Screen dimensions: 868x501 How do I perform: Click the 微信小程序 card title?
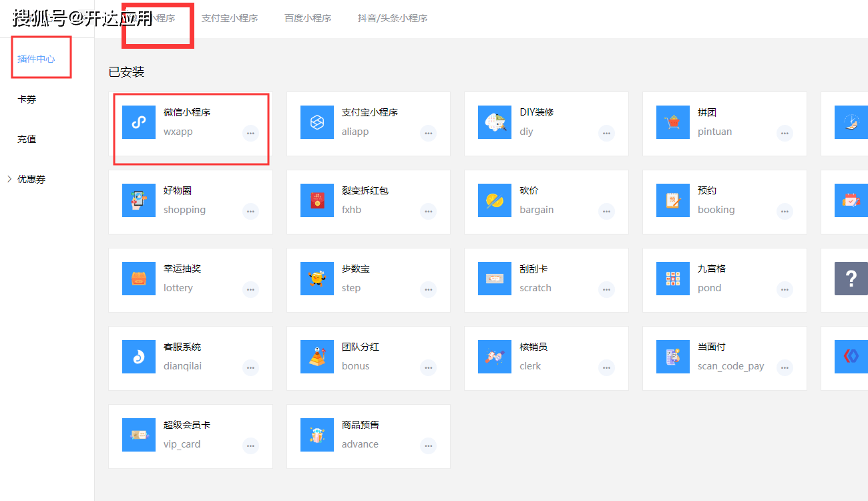[x=187, y=112]
